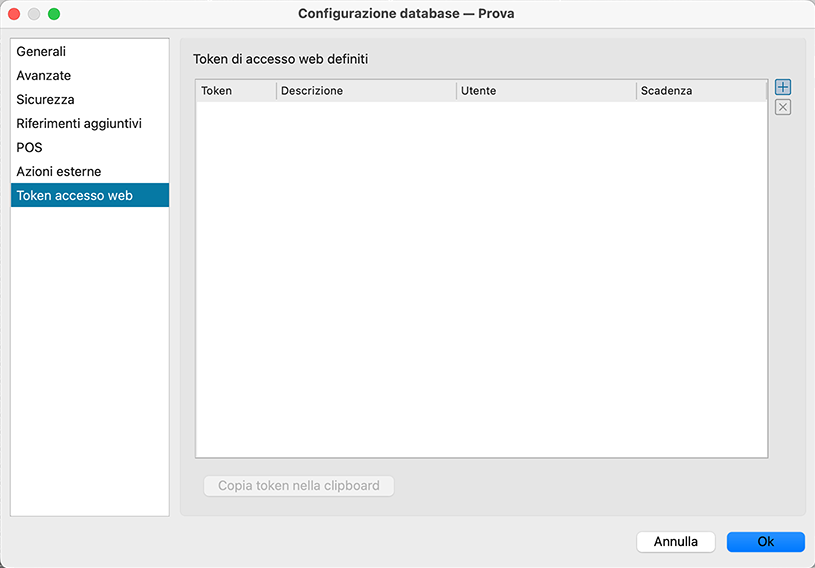The width and height of the screenshot is (815, 568).
Task: Select Sicurezza in the sidebar
Action: click(x=45, y=100)
